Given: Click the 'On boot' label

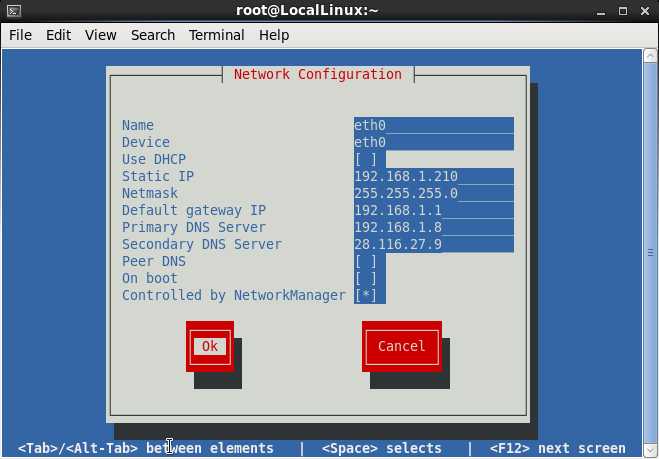Looking at the screenshot, I should pos(150,278).
